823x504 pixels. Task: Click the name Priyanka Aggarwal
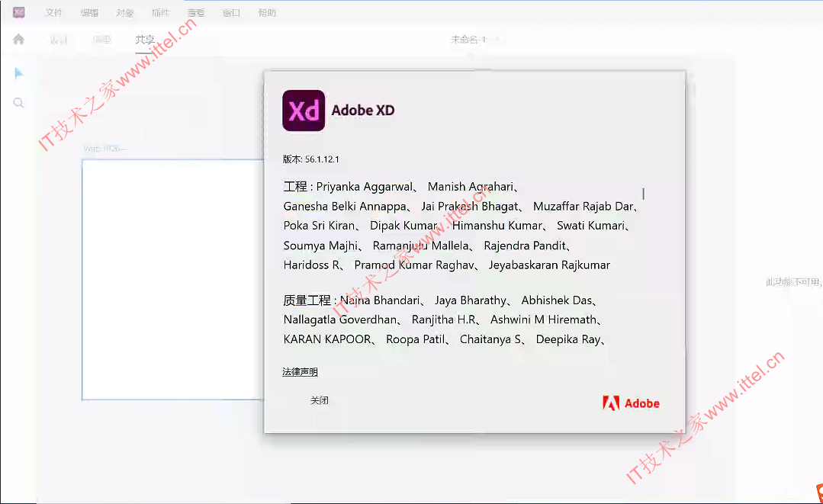365,187
